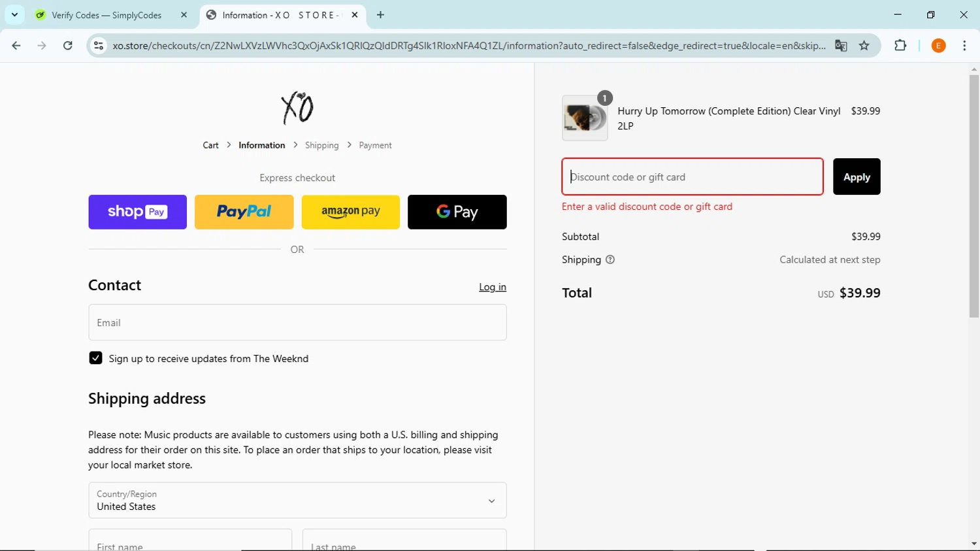Image resolution: width=980 pixels, height=551 pixels.
Task: Click the scrollbar up arrow
Action: click(974, 69)
